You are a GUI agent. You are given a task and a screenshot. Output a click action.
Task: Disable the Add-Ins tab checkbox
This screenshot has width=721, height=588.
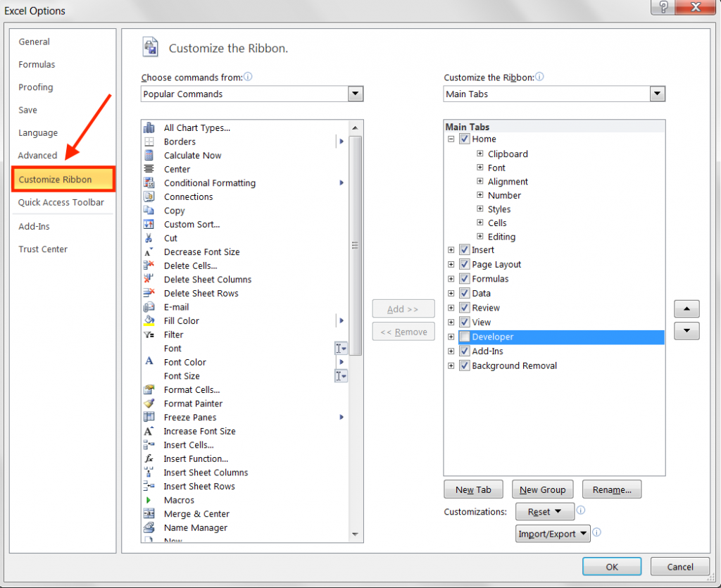point(464,351)
